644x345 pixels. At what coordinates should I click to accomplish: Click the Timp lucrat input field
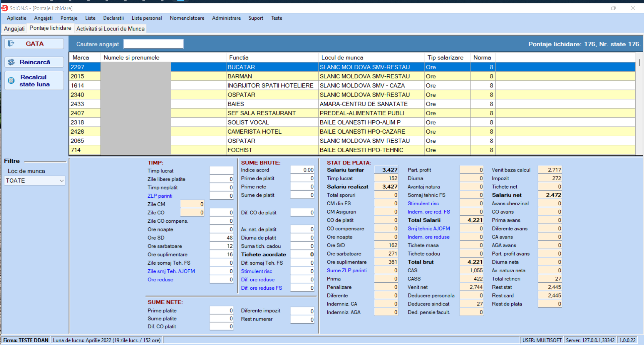221,170
